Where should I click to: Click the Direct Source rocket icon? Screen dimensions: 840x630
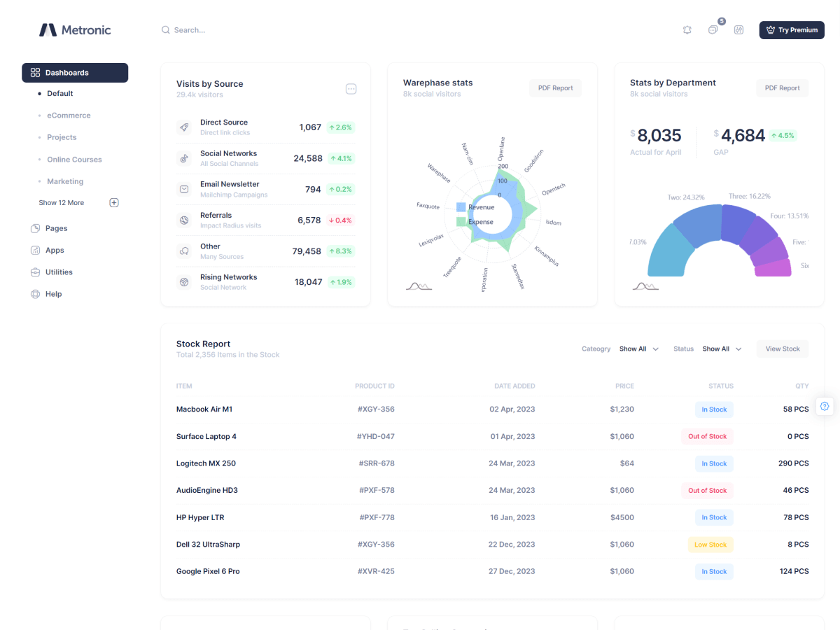[184, 127]
